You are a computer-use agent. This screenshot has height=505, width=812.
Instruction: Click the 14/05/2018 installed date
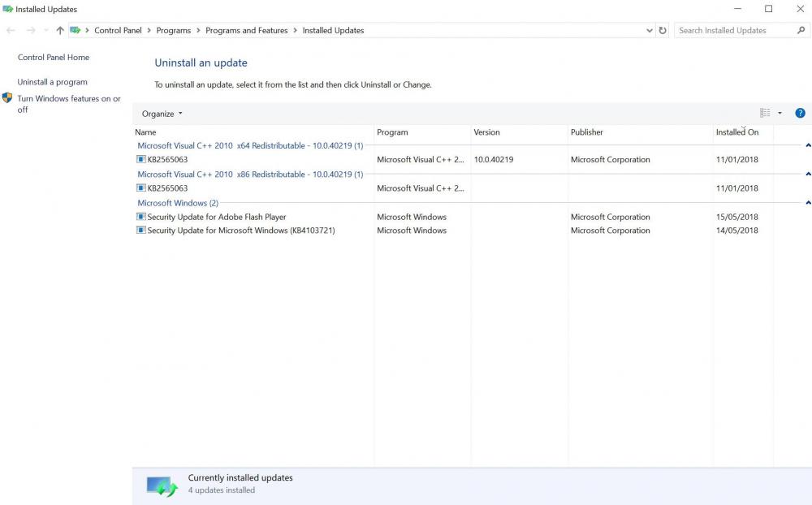coord(737,231)
